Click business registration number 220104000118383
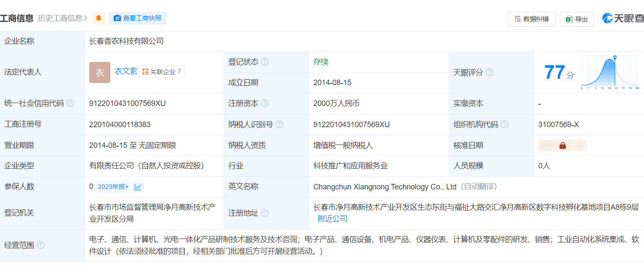 tap(120, 125)
